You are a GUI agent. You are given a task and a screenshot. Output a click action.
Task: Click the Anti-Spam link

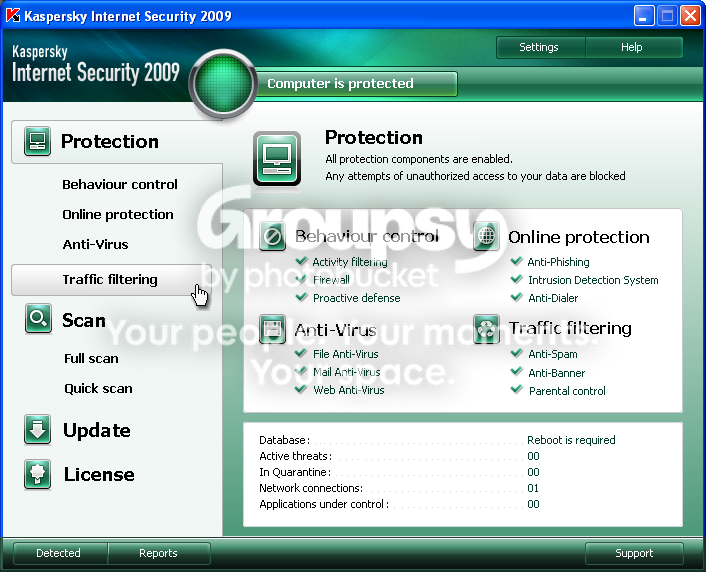coord(552,354)
